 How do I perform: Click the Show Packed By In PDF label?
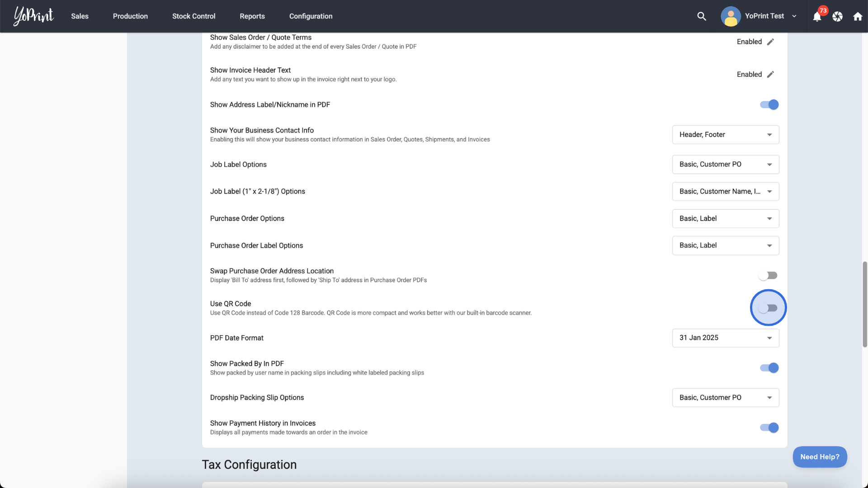tap(247, 363)
